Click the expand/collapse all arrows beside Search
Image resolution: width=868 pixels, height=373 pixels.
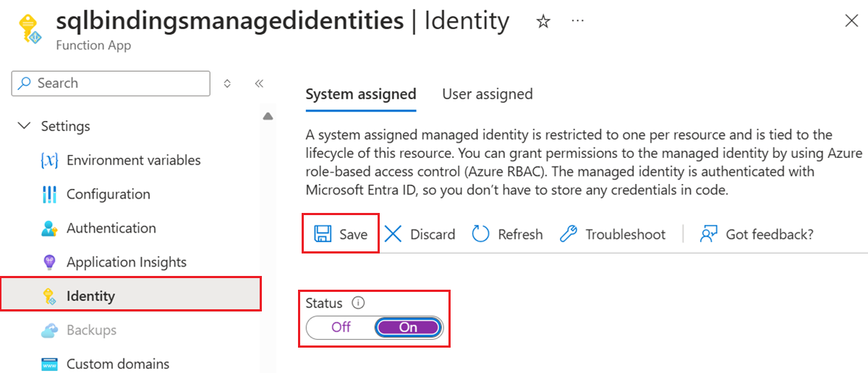227,83
